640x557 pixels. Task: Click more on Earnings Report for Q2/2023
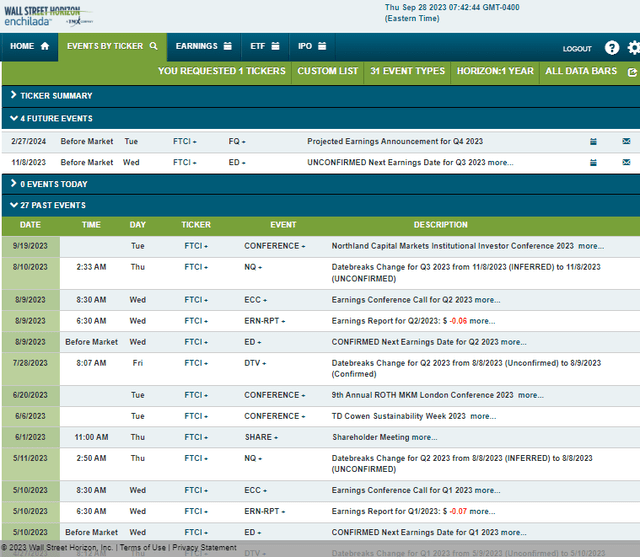482,321
